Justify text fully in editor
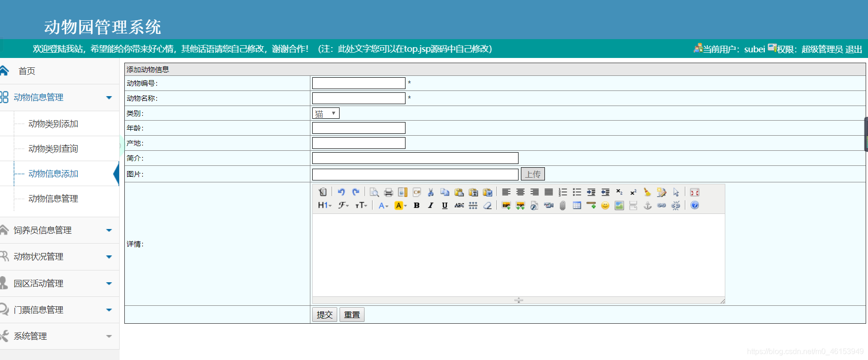This screenshot has height=360, width=868. (x=549, y=192)
